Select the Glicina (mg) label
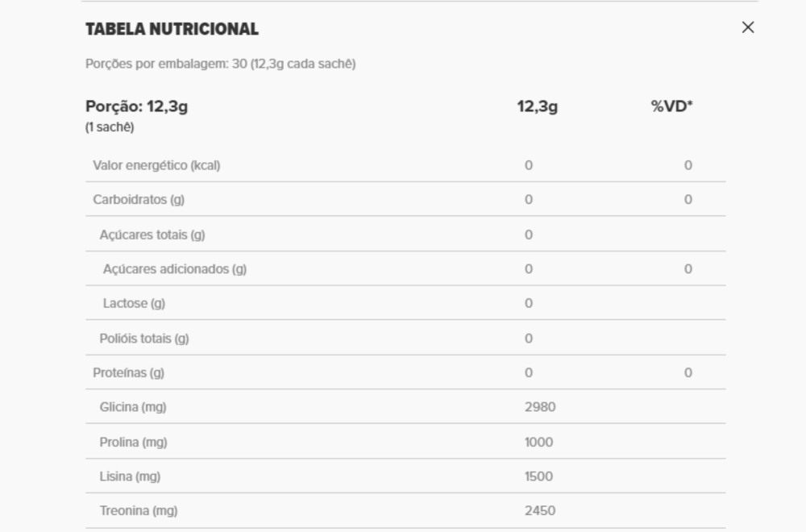The width and height of the screenshot is (806, 532). tap(133, 407)
